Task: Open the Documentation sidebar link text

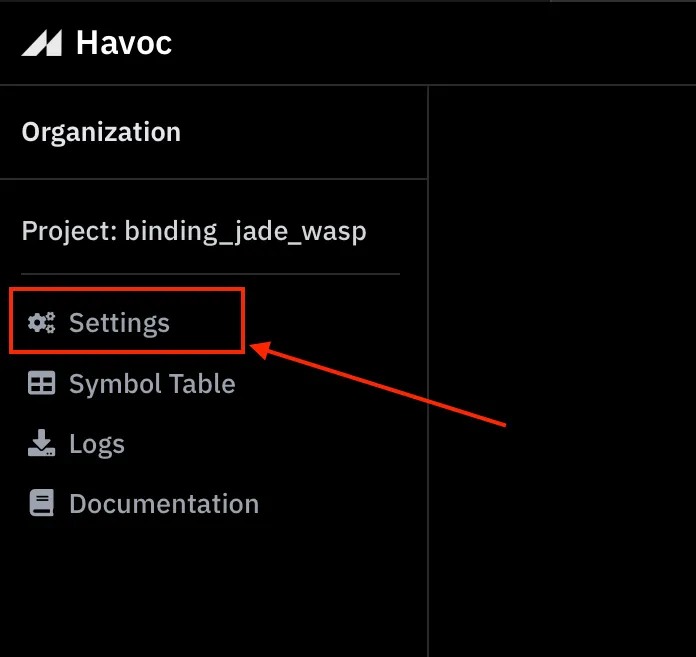Action: [164, 504]
